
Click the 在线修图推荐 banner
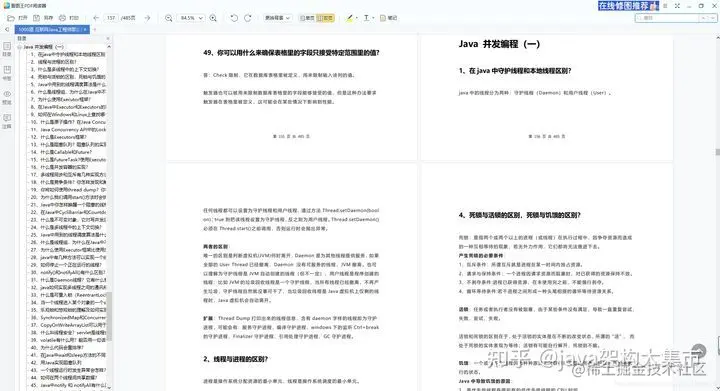pyautogui.click(x=628, y=6)
